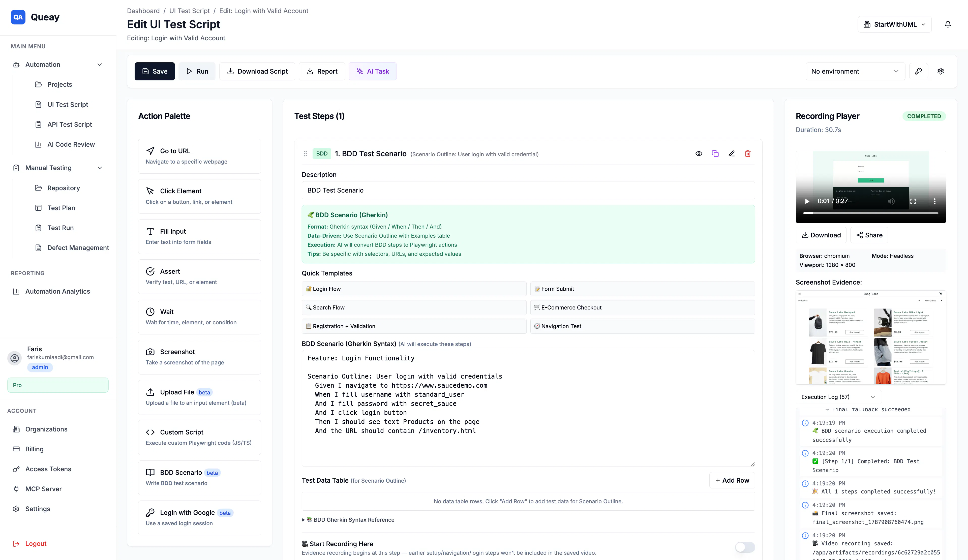
Task: Add the Login with Google action
Action: coord(199,518)
